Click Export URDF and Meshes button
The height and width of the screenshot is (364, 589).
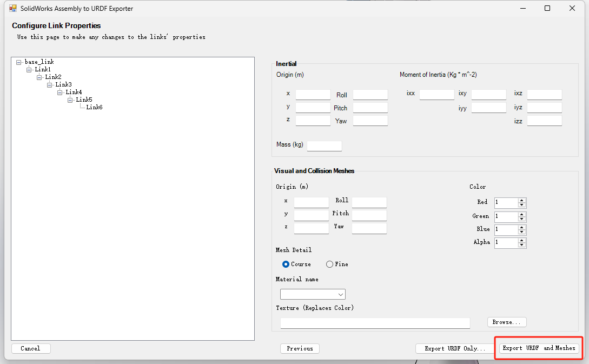pyautogui.click(x=539, y=348)
